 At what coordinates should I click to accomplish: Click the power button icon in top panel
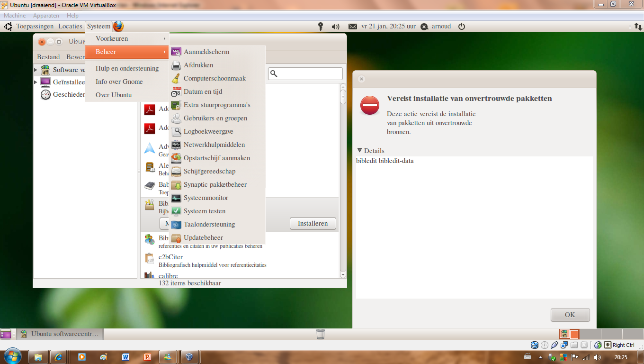click(x=462, y=27)
